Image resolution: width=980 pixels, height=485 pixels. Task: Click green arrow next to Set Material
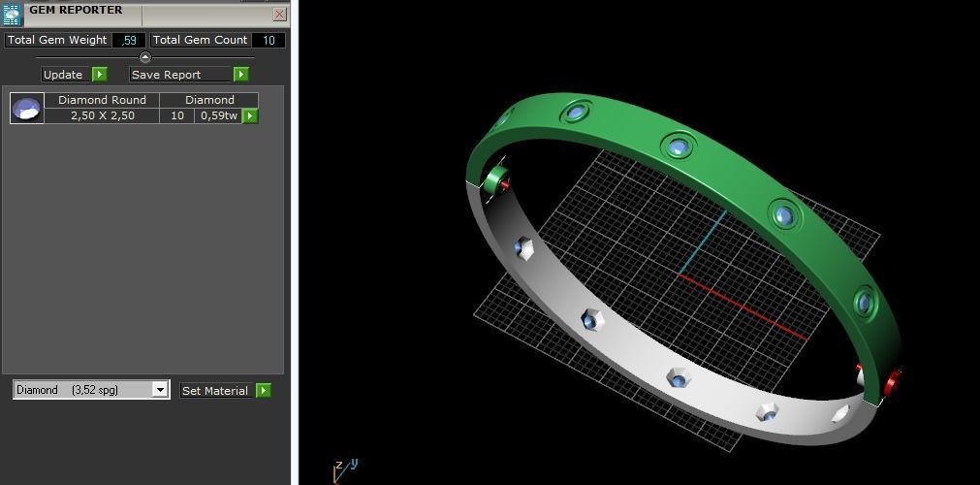click(263, 391)
